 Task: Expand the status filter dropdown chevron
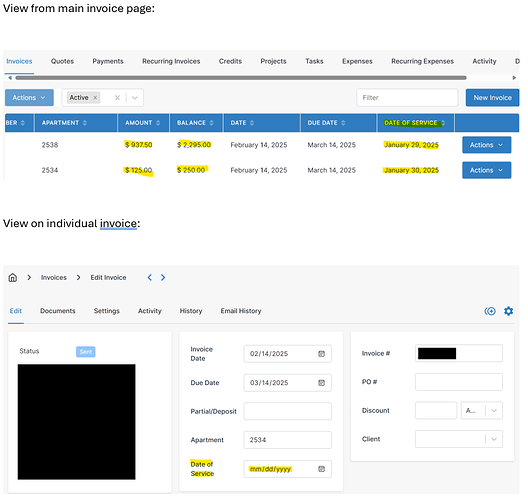(x=135, y=98)
